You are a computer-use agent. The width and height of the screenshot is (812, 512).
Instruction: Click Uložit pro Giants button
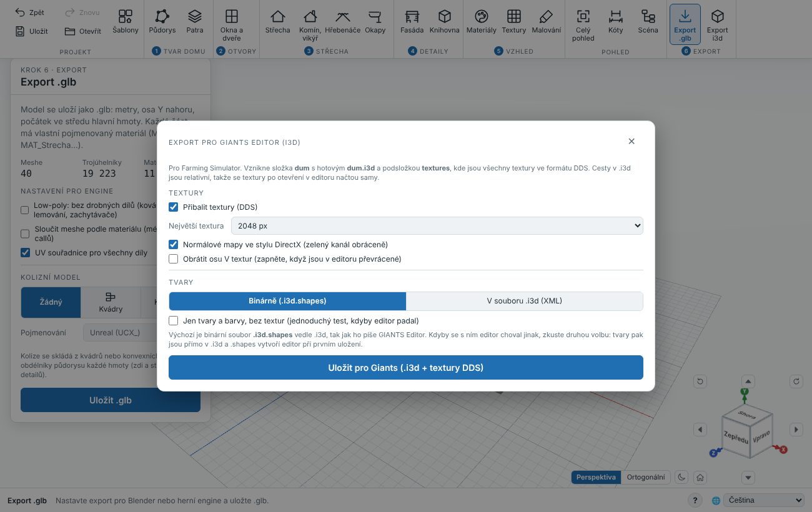point(406,368)
